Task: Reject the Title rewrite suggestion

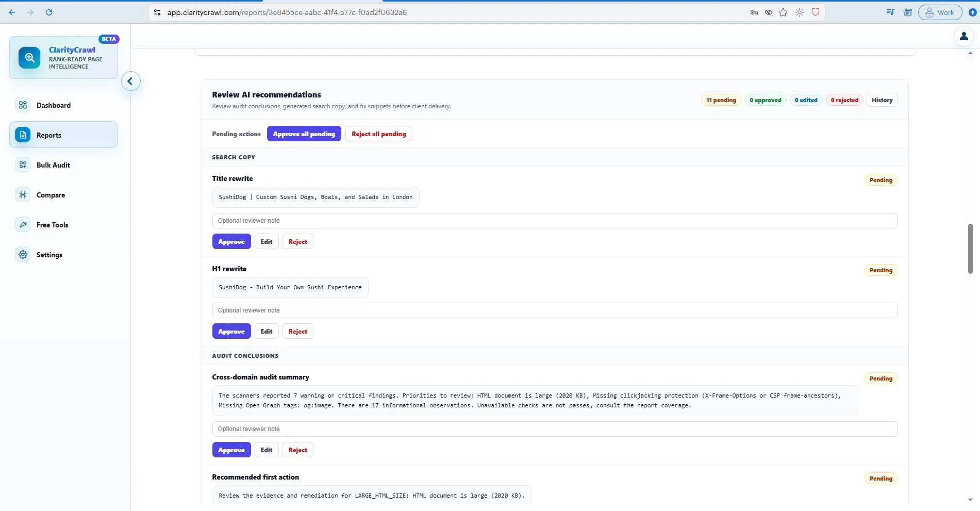Action: coord(297,242)
